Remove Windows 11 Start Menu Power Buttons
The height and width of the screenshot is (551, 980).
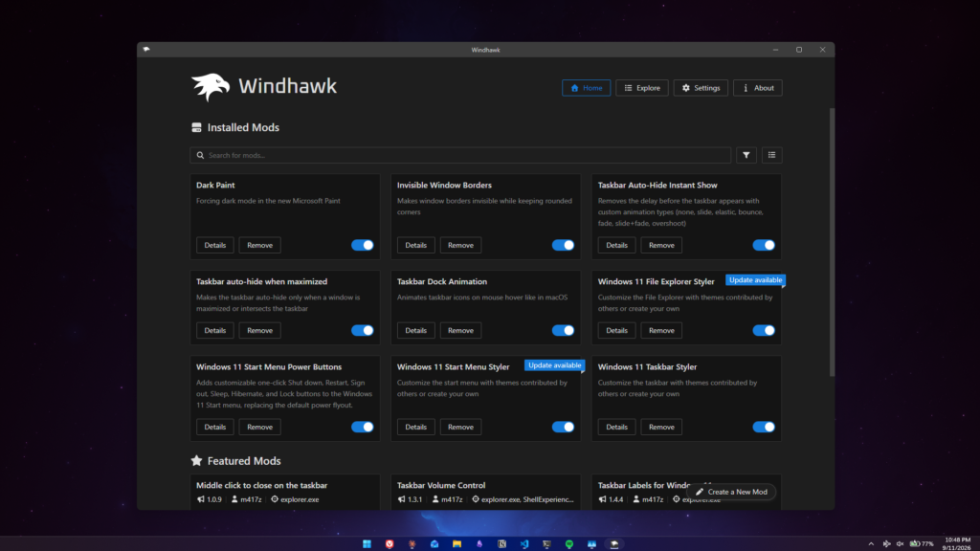[x=259, y=427]
